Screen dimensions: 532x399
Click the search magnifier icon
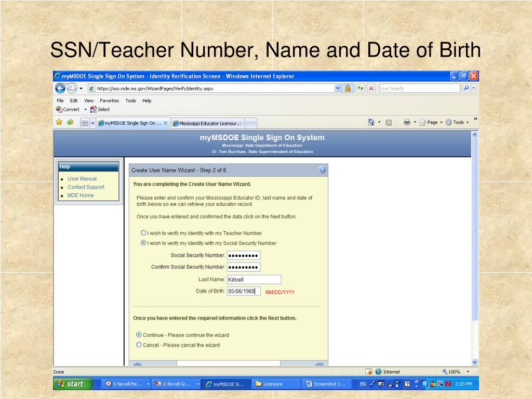pos(466,88)
